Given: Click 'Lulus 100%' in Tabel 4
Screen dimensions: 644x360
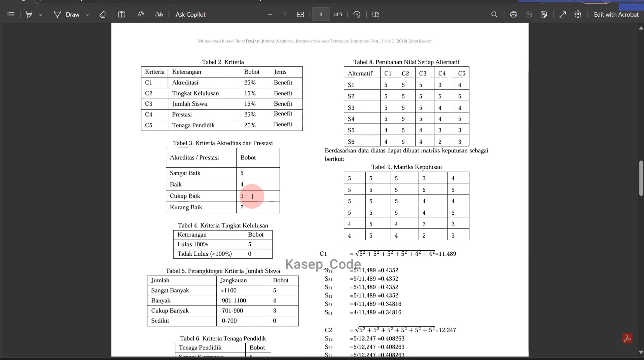Looking at the screenshot, I should [x=193, y=244].
